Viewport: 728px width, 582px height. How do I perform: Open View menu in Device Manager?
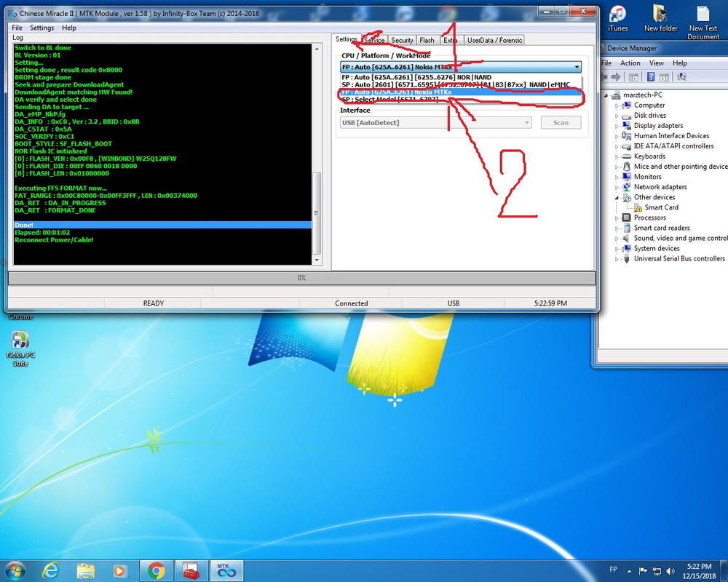point(656,63)
